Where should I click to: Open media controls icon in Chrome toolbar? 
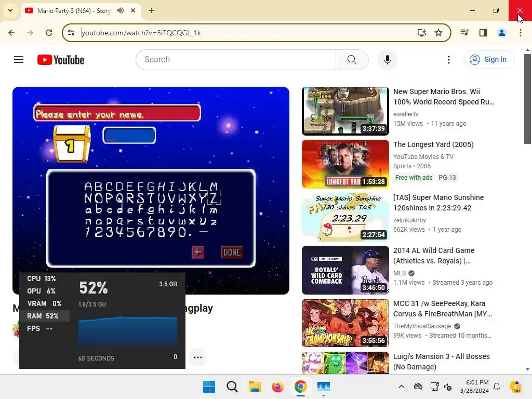(x=464, y=33)
